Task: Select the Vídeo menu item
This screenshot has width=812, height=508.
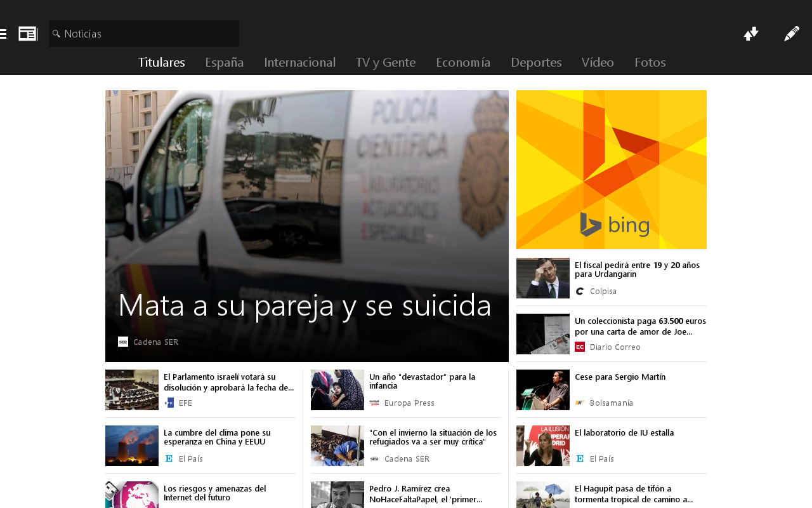Action: coord(597,62)
